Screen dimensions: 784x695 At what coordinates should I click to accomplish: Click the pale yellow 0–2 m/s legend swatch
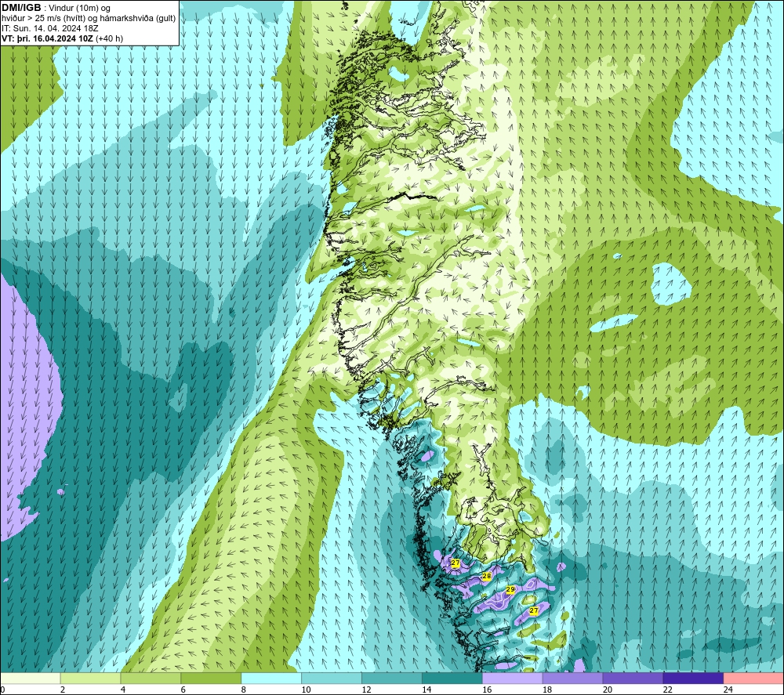pos(31,678)
